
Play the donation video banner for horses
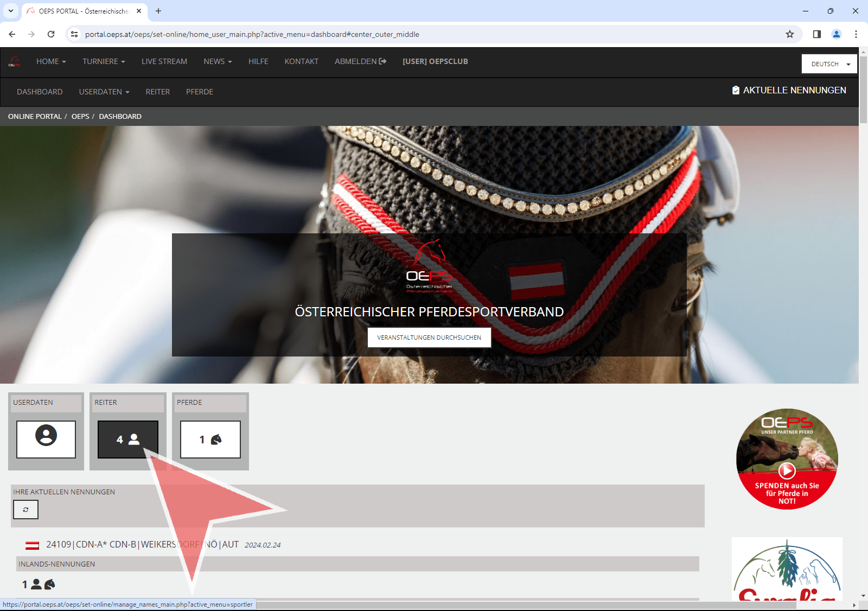point(787,470)
